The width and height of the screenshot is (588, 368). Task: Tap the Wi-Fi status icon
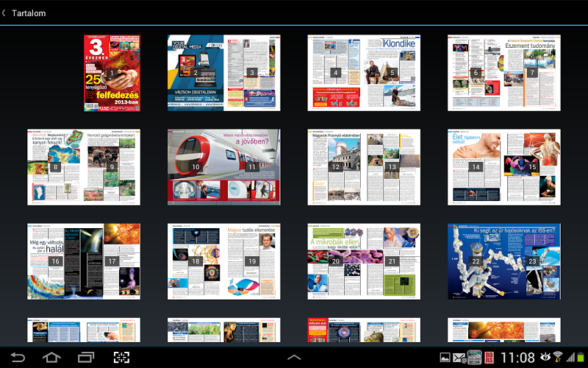[x=558, y=357]
